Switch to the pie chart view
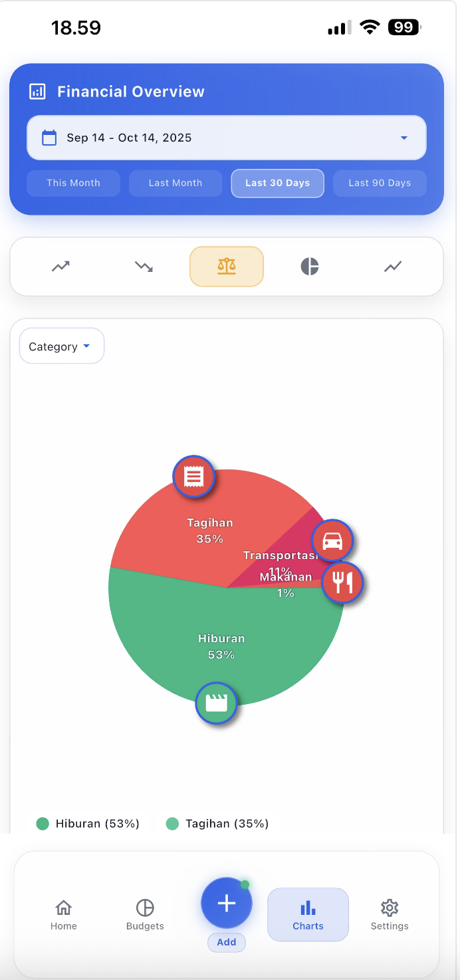460x980 pixels. pyautogui.click(x=309, y=266)
